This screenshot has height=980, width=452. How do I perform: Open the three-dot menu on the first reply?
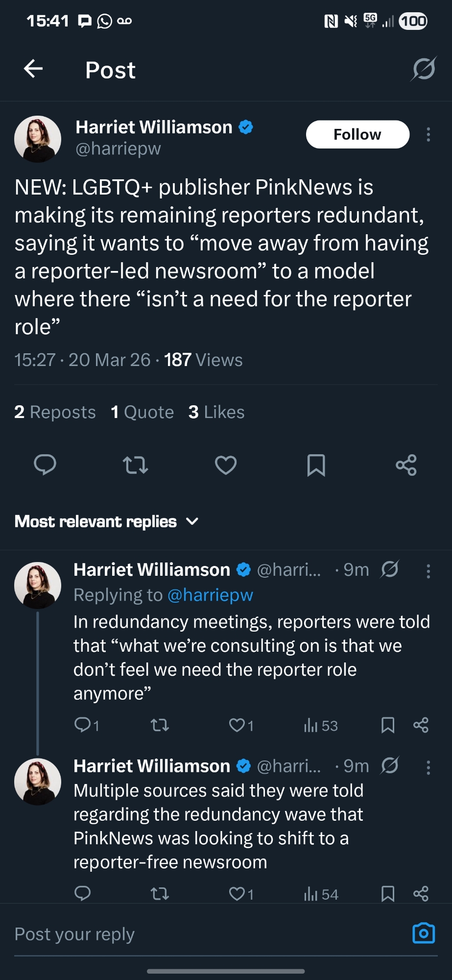pyautogui.click(x=428, y=571)
